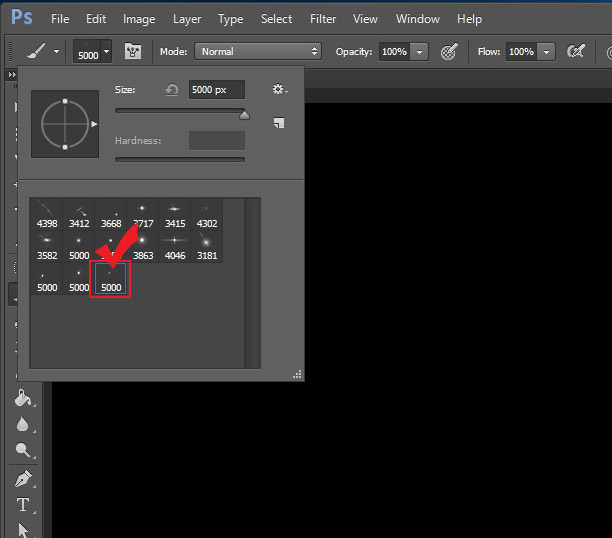The image size is (612, 538).
Task: Open the Select menu
Action: tap(276, 19)
